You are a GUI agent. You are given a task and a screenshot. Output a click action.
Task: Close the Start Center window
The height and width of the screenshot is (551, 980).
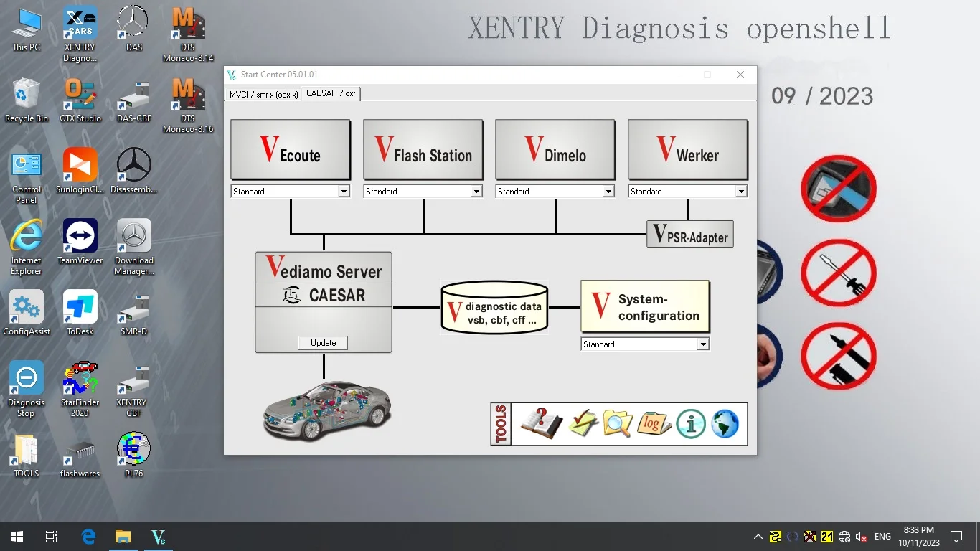click(740, 75)
